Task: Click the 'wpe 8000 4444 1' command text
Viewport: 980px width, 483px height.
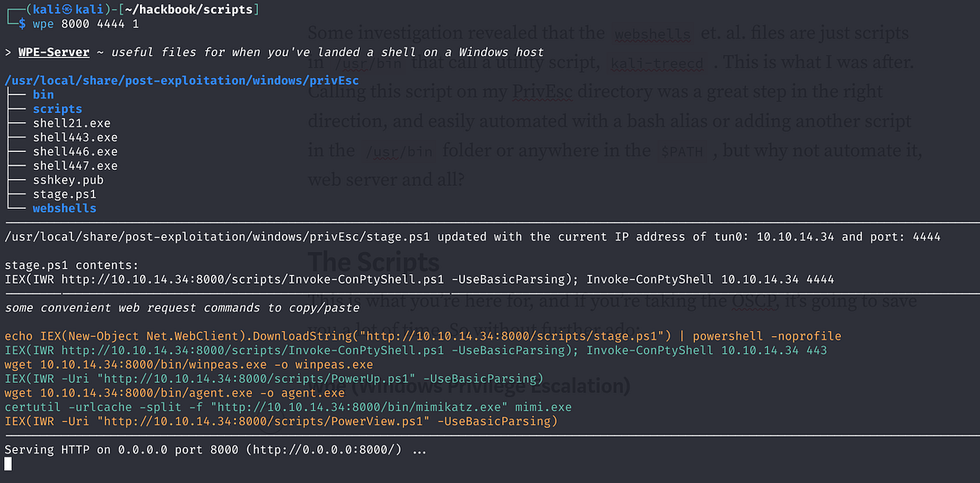Action: [x=86, y=25]
